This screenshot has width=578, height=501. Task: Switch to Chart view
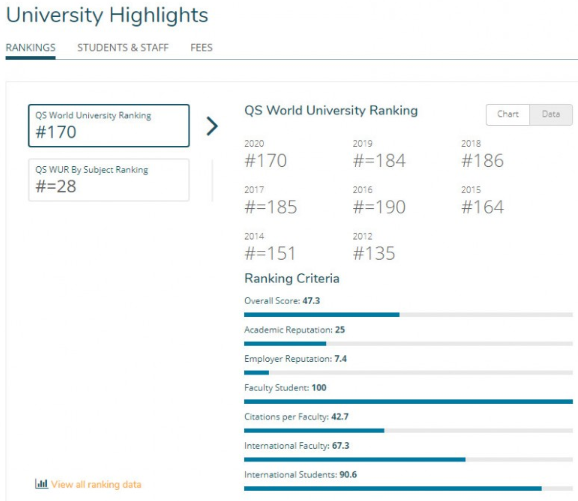pyautogui.click(x=508, y=115)
